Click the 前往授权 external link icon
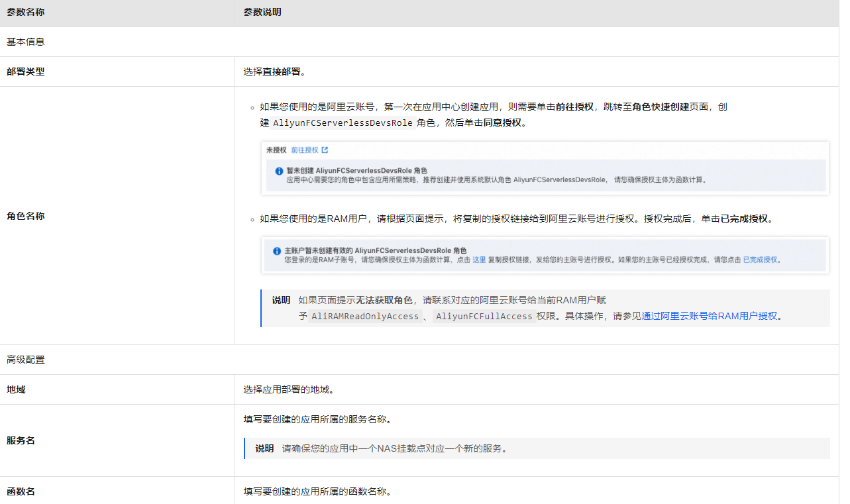Image resolution: width=850 pixels, height=504 pixels. click(325, 150)
